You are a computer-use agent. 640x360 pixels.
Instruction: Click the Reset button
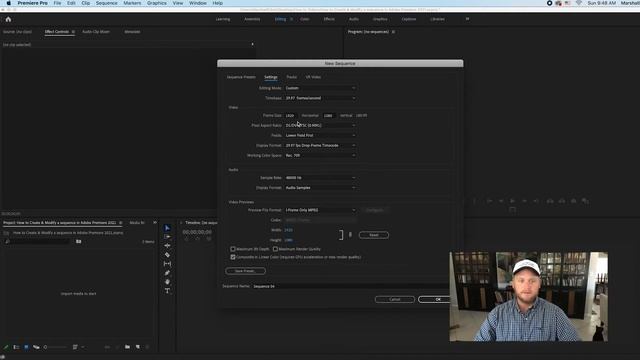[374, 235]
